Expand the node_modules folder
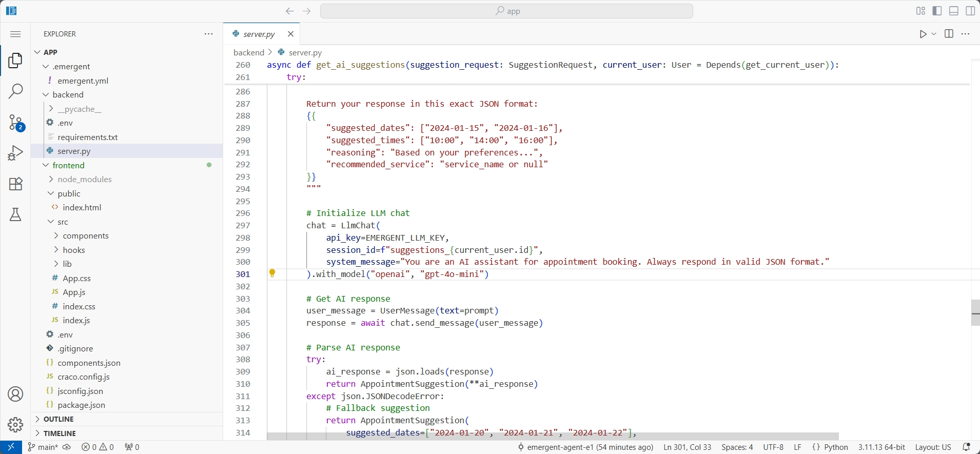The width and height of the screenshot is (980, 454). click(x=127, y=180)
